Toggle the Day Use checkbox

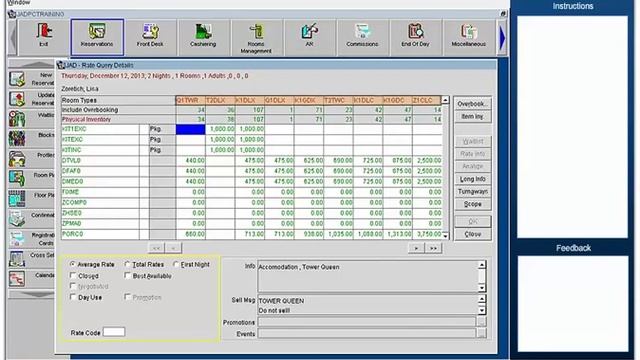[73, 297]
